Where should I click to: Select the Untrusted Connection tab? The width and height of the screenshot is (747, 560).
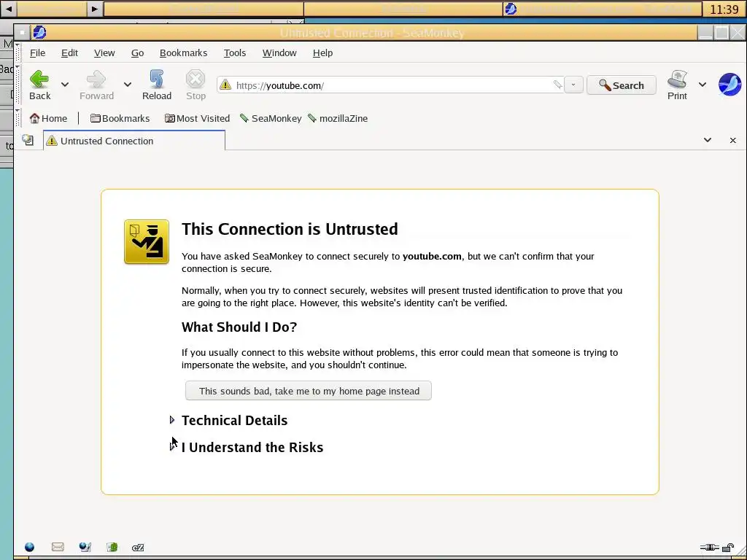(134, 141)
